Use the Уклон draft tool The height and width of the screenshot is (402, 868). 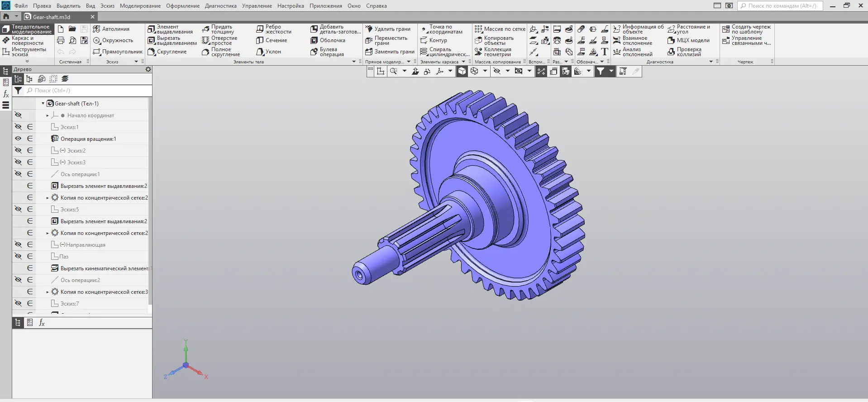point(269,52)
